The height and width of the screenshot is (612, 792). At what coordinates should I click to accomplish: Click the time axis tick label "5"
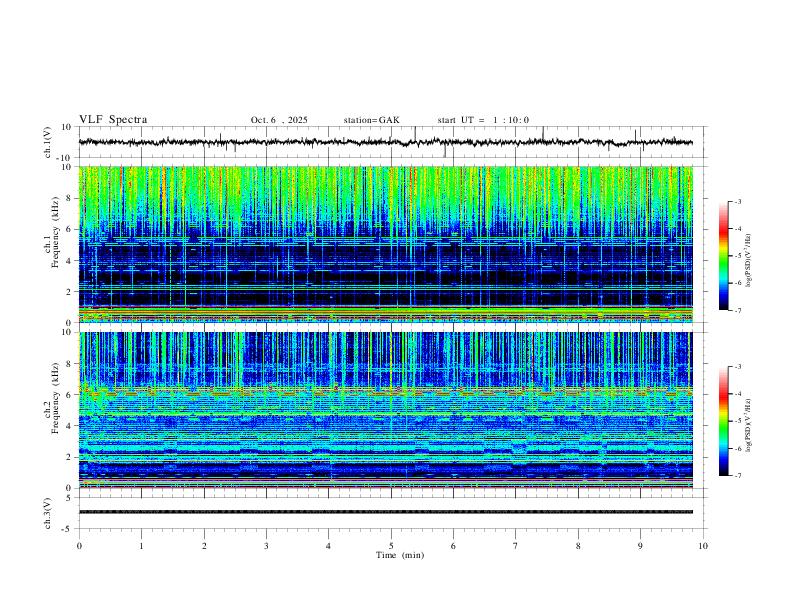tap(391, 546)
